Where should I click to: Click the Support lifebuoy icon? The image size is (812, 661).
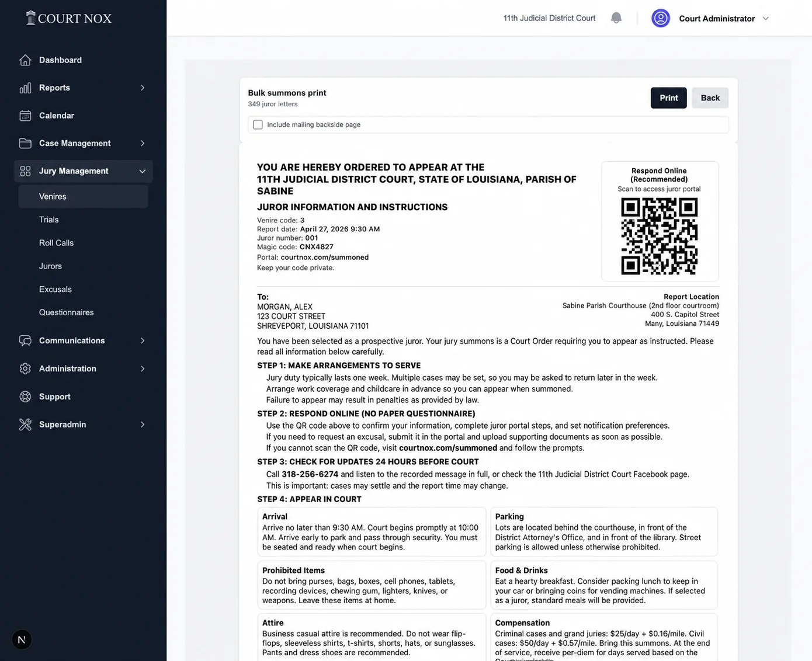(25, 396)
